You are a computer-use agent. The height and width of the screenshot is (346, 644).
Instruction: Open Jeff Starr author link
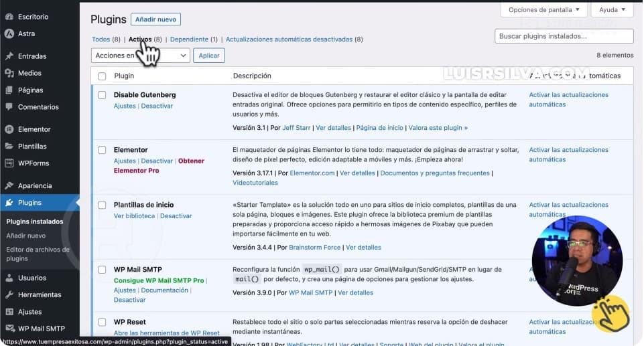click(x=297, y=128)
